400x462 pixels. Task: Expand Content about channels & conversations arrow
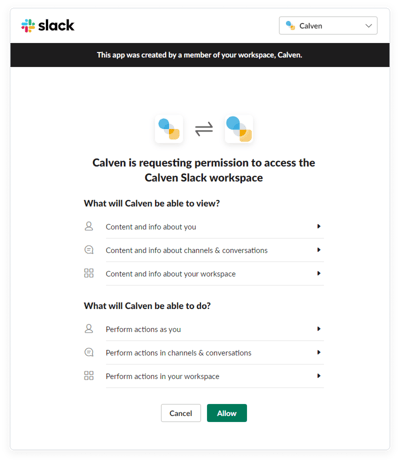[x=319, y=250]
